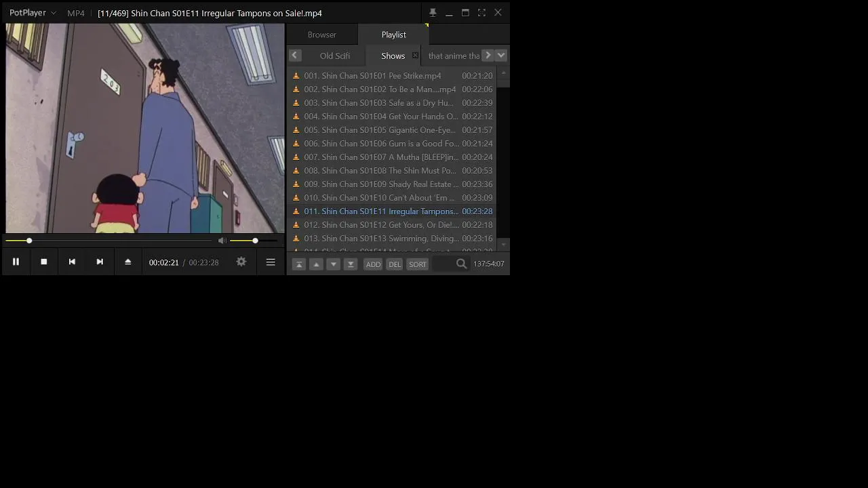This screenshot has height=488, width=868.
Task: Select S01E13 Swimming, Diving entry
Action: [x=393, y=239]
